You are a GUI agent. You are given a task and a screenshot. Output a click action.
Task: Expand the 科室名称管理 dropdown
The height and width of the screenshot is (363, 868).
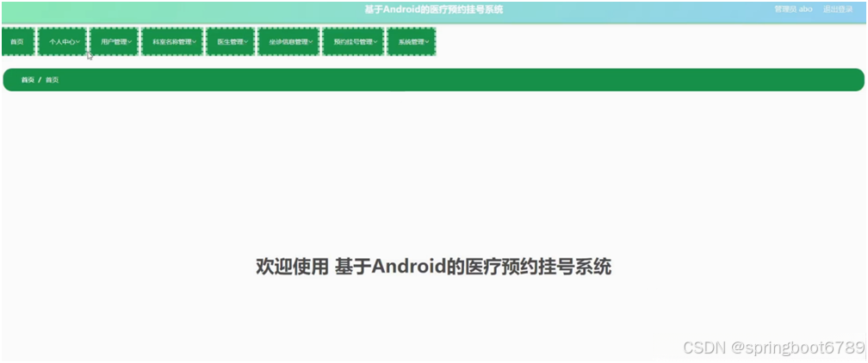point(172,41)
